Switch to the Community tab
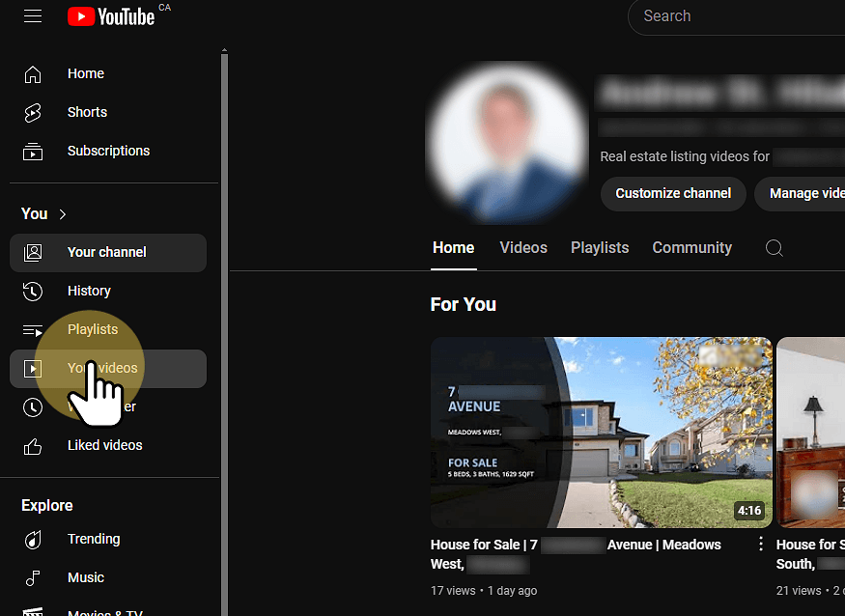 coord(692,248)
